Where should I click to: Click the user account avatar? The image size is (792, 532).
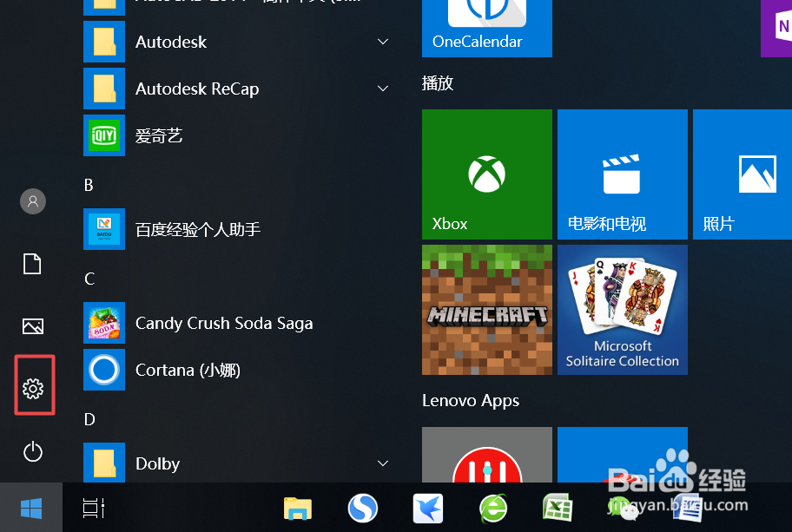click(x=33, y=201)
